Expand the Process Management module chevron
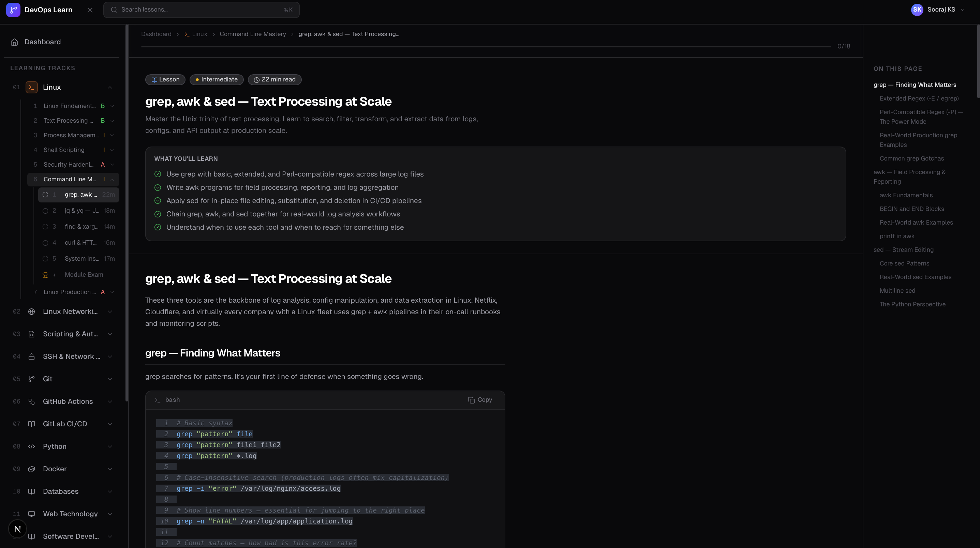Image resolution: width=980 pixels, height=548 pixels. tap(112, 135)
